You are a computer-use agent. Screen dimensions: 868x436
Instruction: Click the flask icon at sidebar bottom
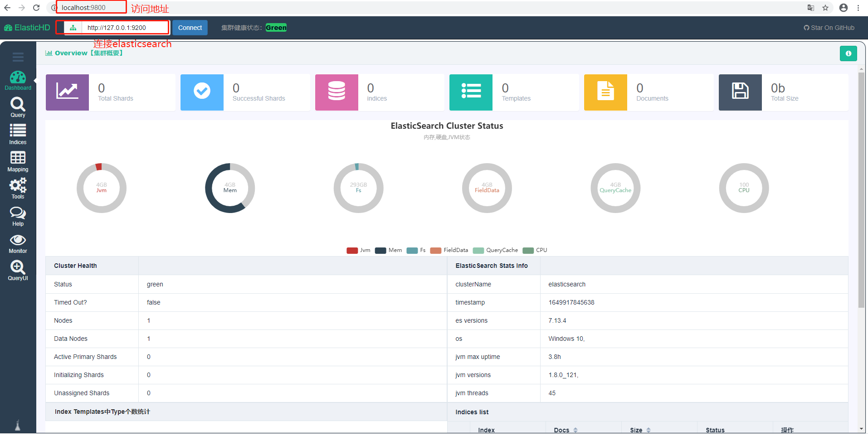click(18, 425)
